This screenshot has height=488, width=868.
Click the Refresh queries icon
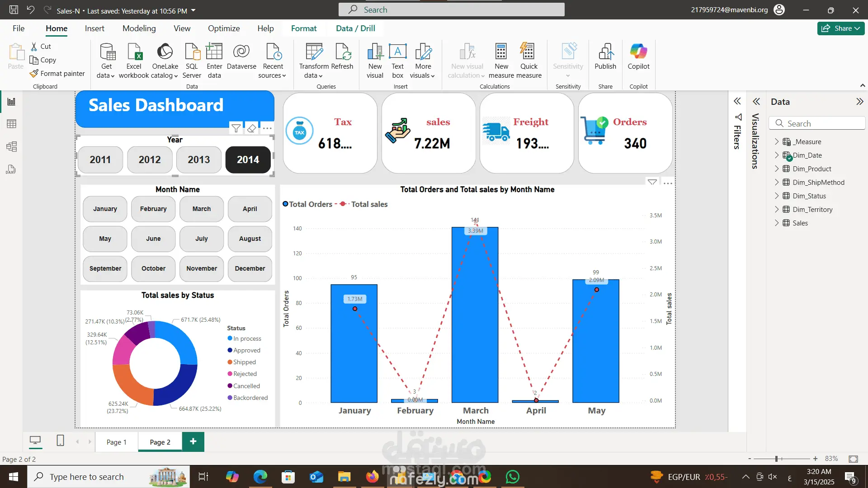[342, 56]
